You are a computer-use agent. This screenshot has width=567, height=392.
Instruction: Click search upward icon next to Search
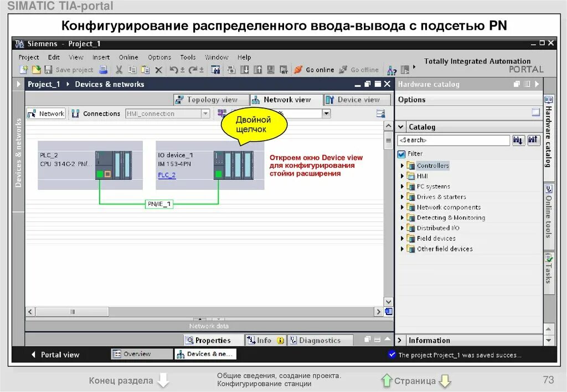pyautogui.click(x=533, y=140)
